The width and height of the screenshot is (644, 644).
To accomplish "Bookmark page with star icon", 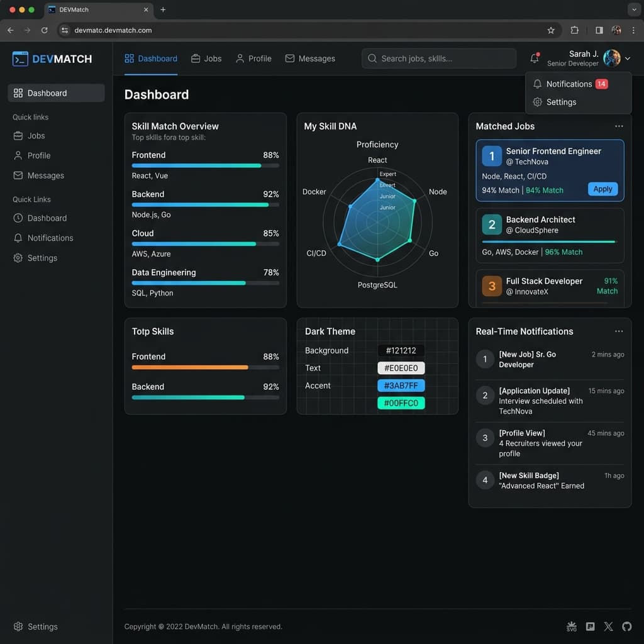I will (551, 30).
